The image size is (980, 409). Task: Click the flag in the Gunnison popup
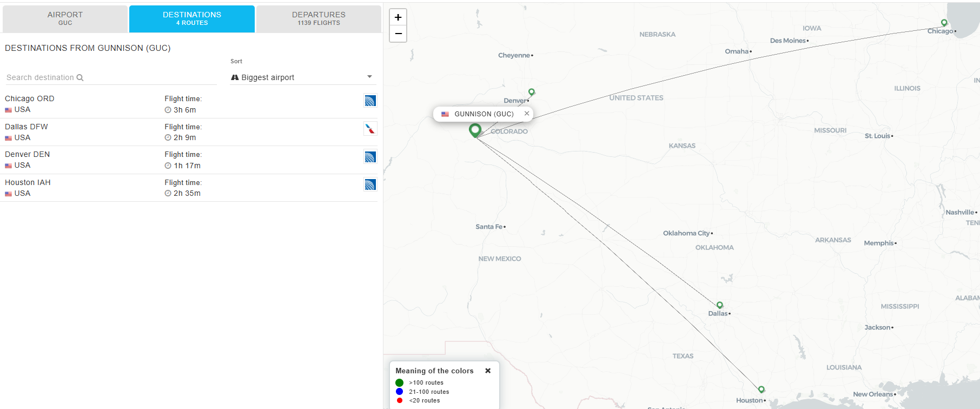[x=445, y=114]
